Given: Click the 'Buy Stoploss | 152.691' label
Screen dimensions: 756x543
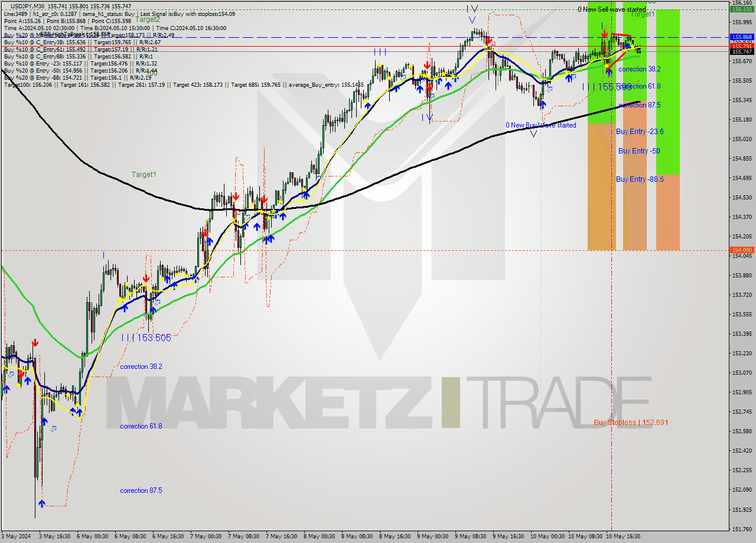Looking at the screenshot, I should tap(631, 423).
